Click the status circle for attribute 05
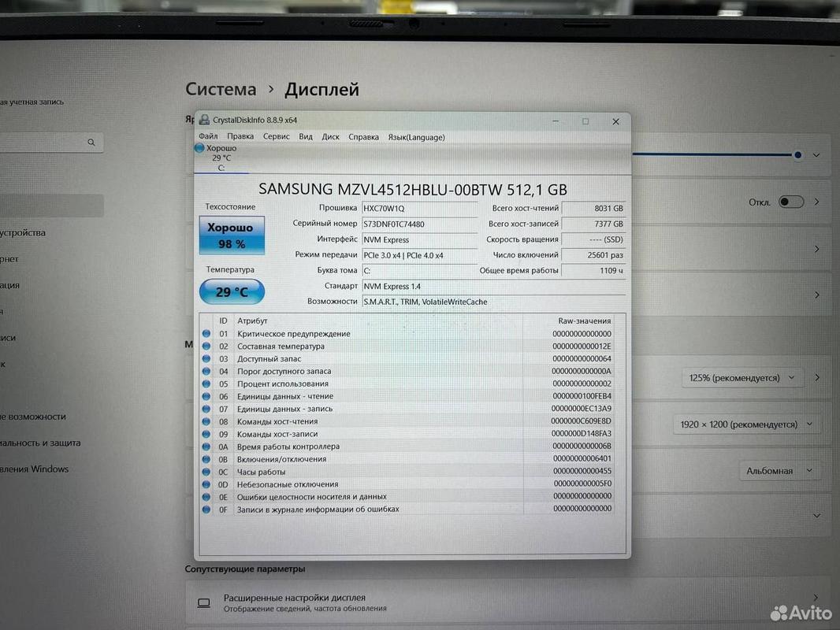This screenshot has width=840, height=630. click(206, 384)
